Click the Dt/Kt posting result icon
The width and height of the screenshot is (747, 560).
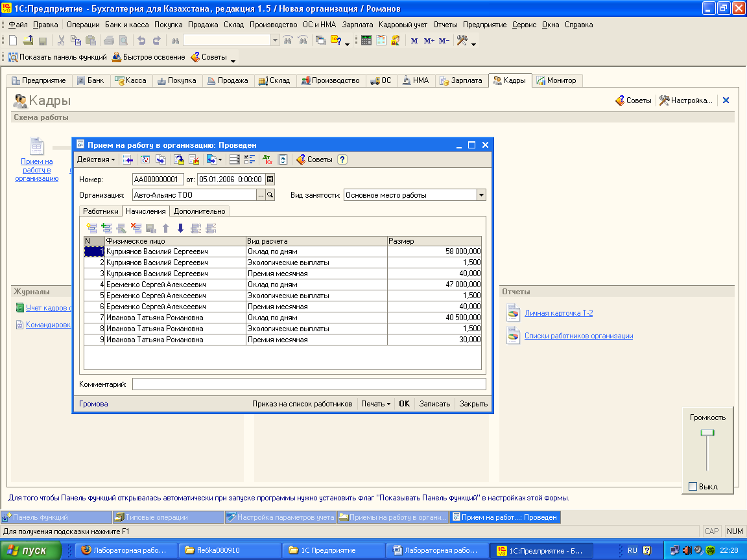click(267, 159)
